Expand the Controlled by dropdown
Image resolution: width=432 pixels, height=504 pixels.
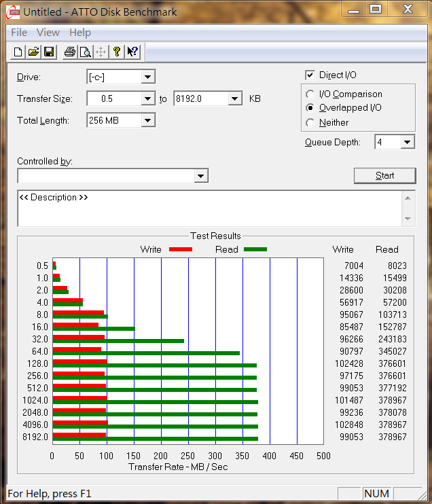click(200, 176)
